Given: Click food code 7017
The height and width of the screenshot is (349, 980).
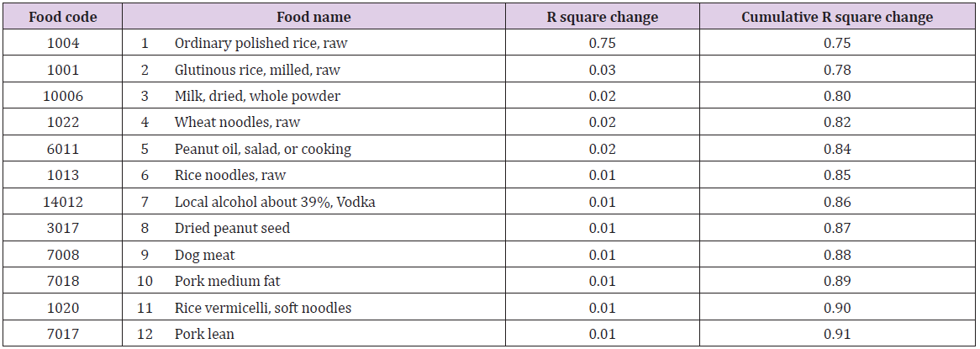Looking at the screenshot, I should click(63, 335).
